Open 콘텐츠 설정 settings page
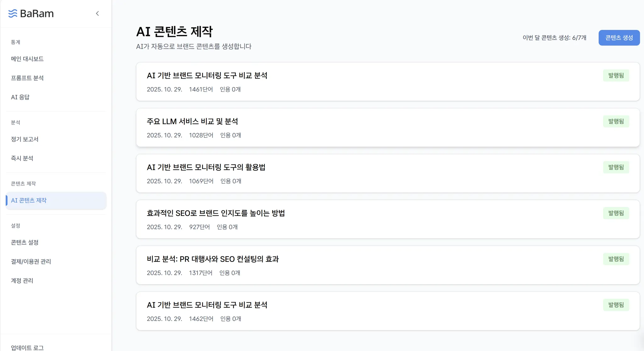This screenshot has width=644, height=351. pyautogui.click(x=25, y=242)
